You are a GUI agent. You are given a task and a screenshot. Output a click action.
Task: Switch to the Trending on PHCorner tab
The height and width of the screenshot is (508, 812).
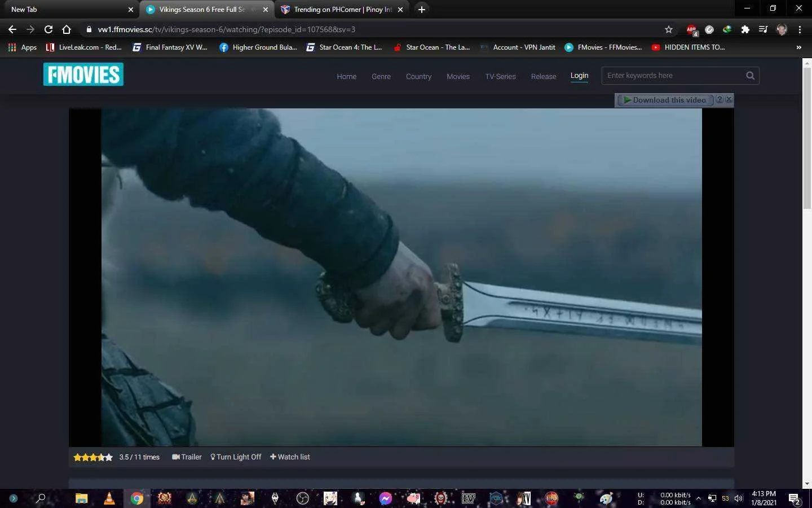[343, 10]
